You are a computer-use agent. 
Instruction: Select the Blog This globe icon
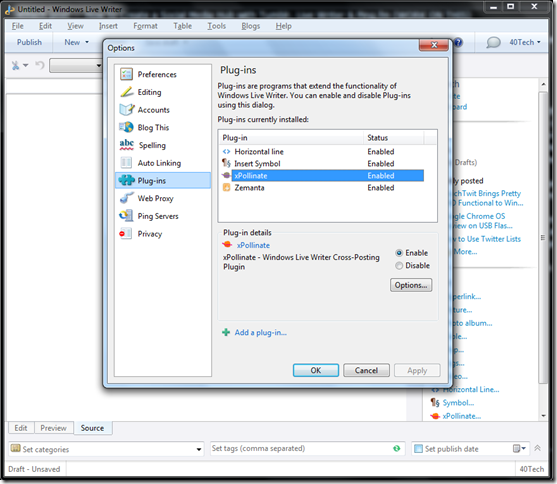126,127
